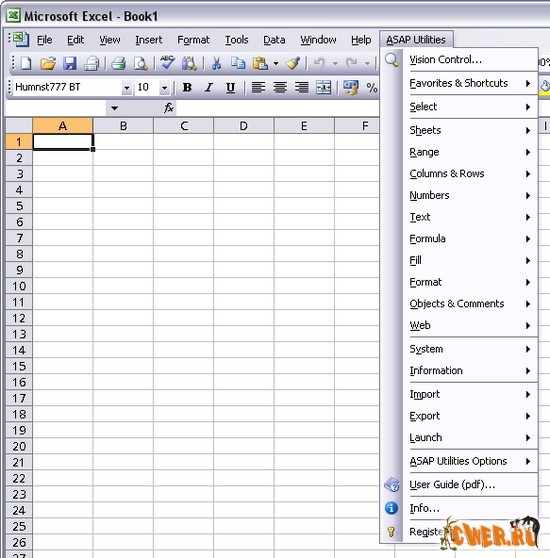550x558 pixels.
Task: Click the ASAP Utilities menu title
Action: [x=416, y=40]
